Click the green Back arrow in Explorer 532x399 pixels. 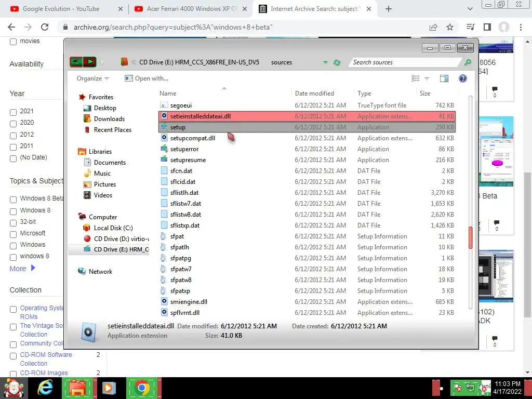point(76,62)
